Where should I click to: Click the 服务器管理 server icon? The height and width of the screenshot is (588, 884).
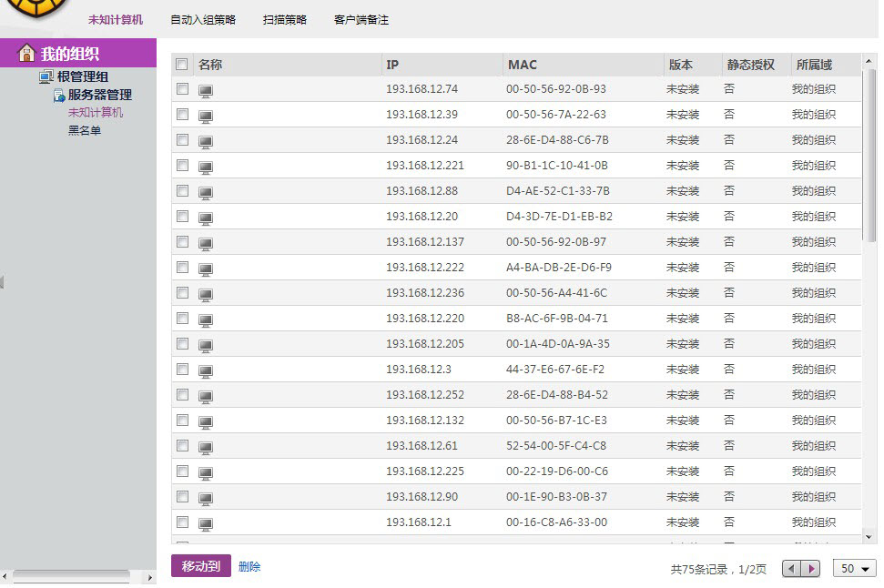click(x=59, y=96)
